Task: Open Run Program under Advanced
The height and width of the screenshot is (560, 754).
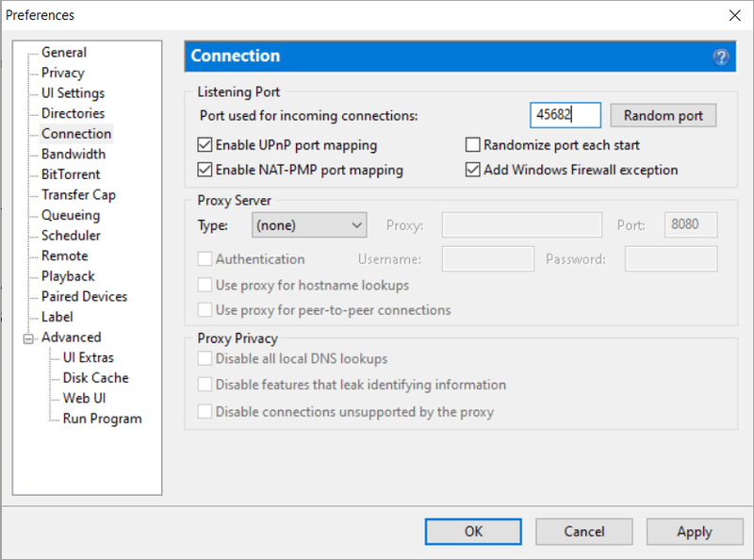Action: 103,419
